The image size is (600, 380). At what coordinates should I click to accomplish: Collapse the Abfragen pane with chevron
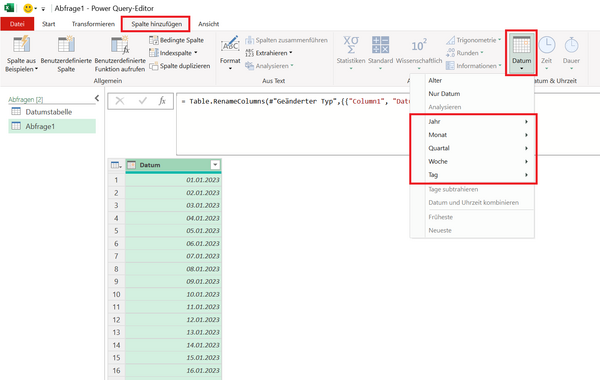click(x=97, y=99)
